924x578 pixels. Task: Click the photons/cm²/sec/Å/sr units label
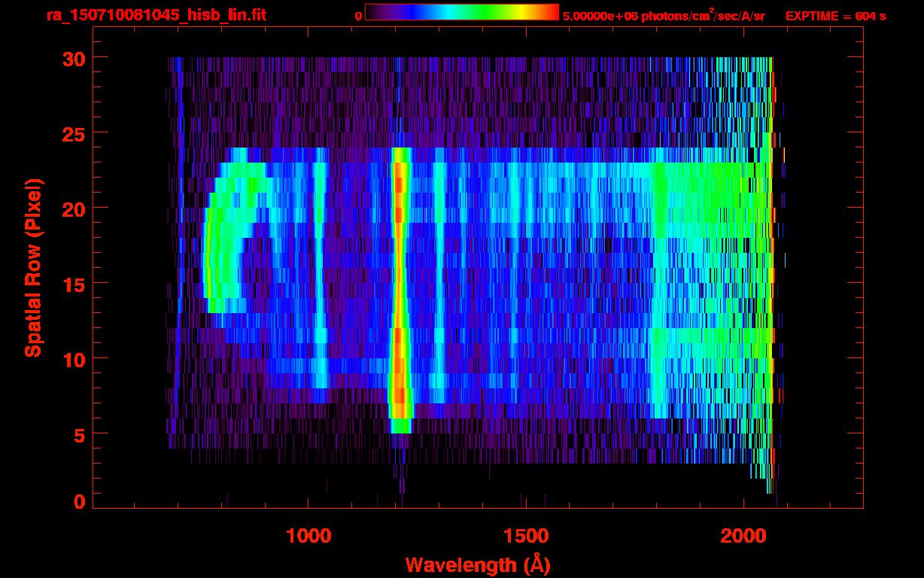point(704,15)
